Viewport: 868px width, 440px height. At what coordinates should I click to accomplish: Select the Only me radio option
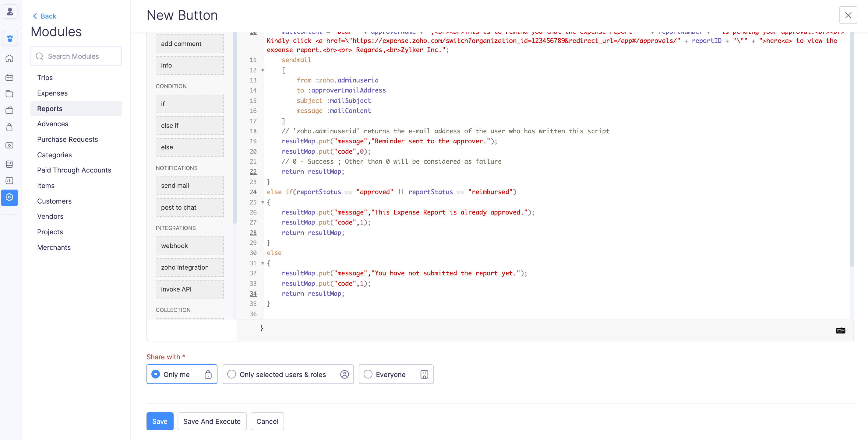pyautogui.click(x=156, y=374)
